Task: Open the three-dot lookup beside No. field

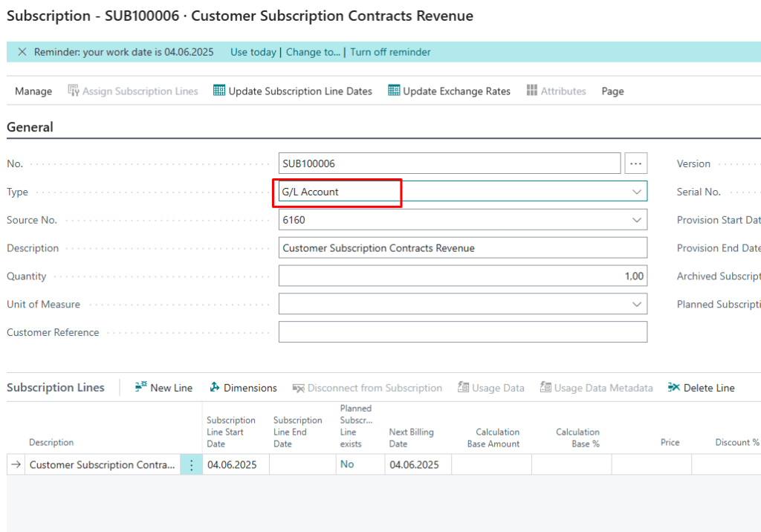Action: 636,163
